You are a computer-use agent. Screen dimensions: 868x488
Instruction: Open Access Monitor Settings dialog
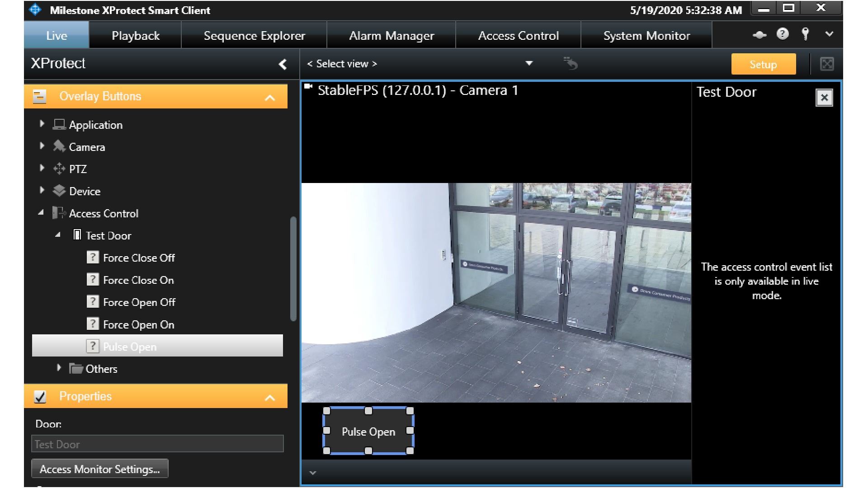coord(100,469)
